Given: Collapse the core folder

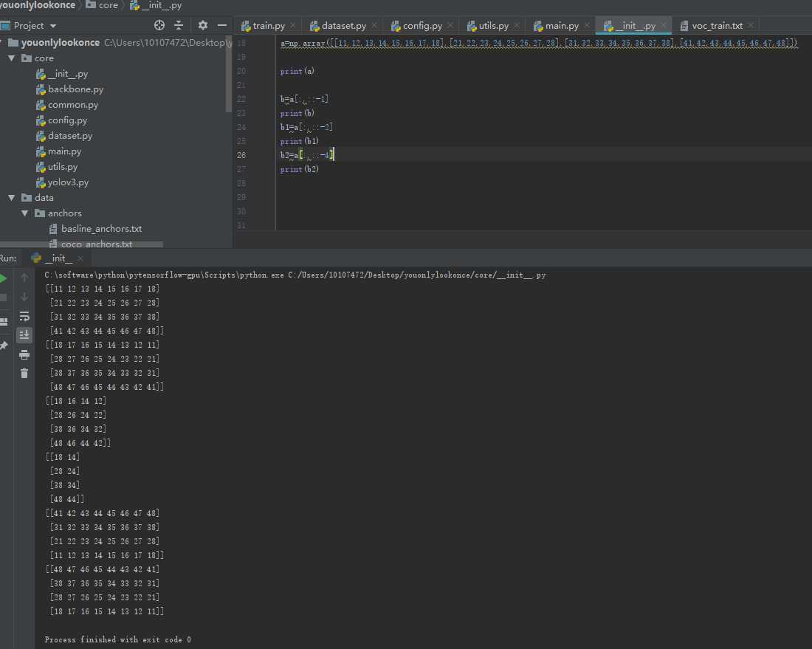Looking at the screenshot, I should pos(11,58).
